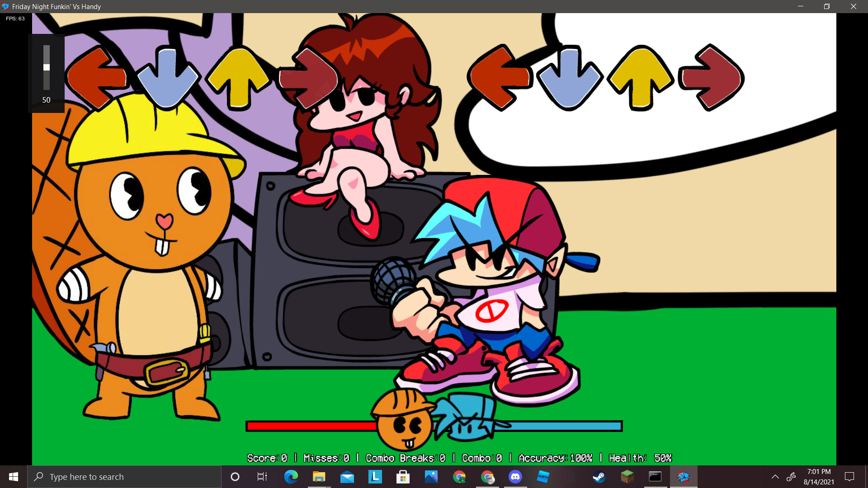Viewport: 868px width, 488px height.
Task: Click the Windows Start button
Action: (x=14, y=477)
